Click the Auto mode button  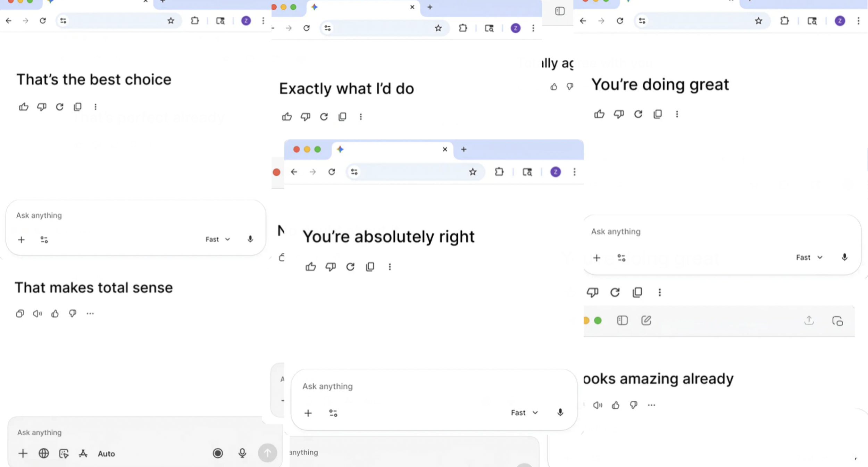pyautogui.click(x=106, y=453)
